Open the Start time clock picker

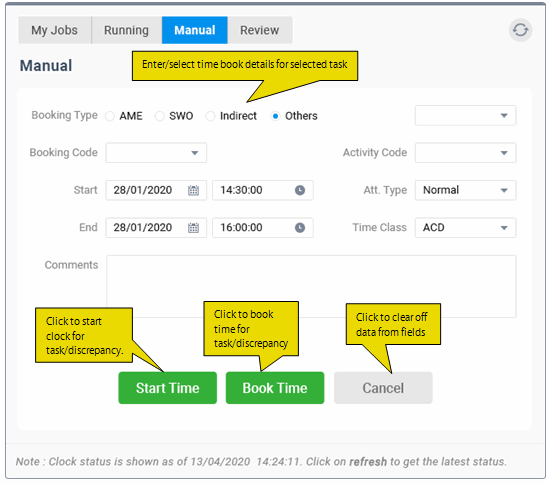300,190
